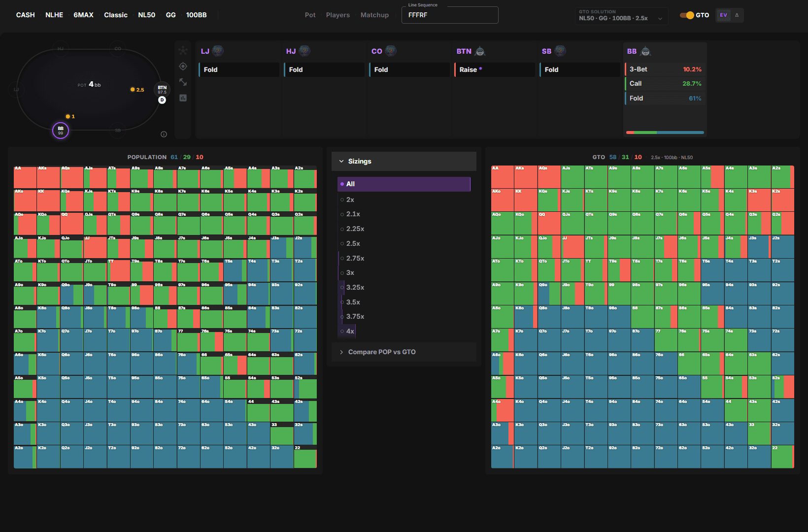Select the KK cell in Population grid

pos(48,200)
